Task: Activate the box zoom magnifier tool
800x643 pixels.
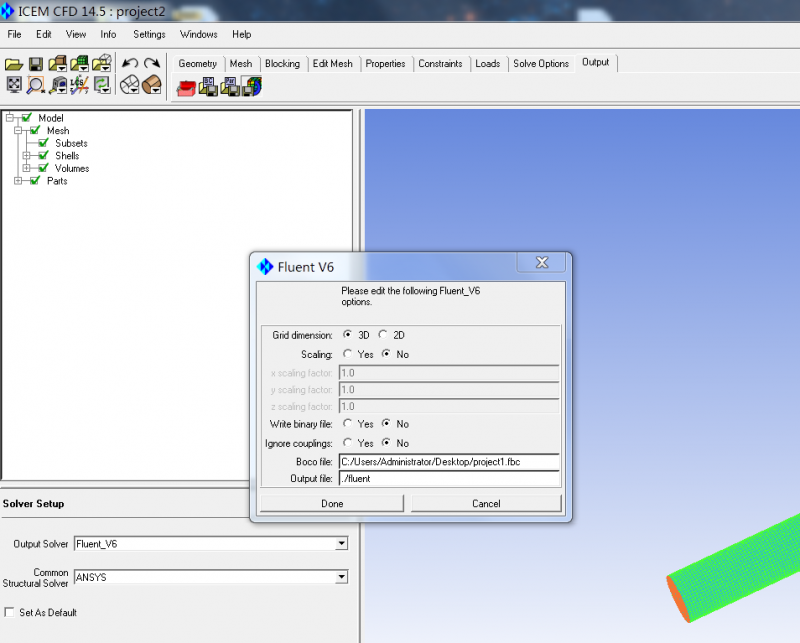Action: [x=36, y=85]
